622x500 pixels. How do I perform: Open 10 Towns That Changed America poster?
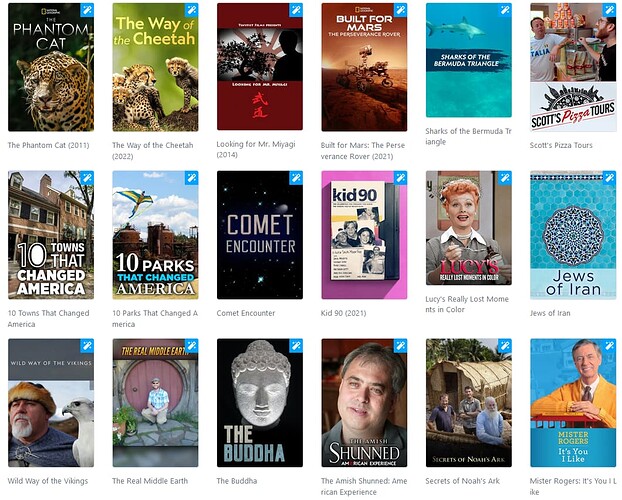pyautogui.click(x=51, y=235)
